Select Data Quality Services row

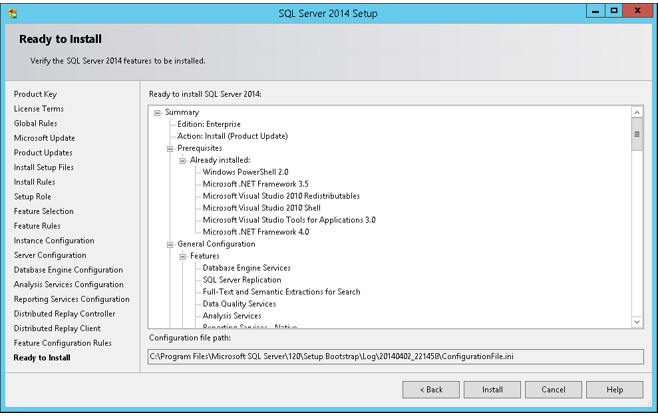click(239, 304)
